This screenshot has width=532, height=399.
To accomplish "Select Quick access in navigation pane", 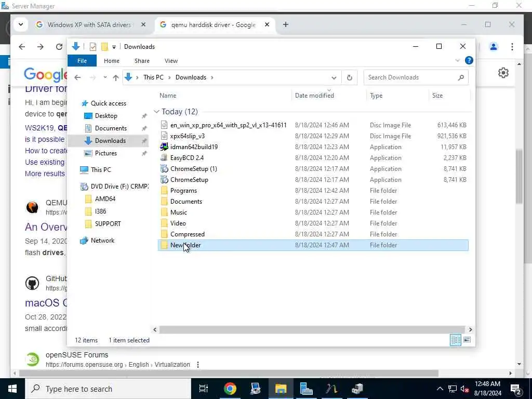I will pyautogui.click(x=108, y=103).
